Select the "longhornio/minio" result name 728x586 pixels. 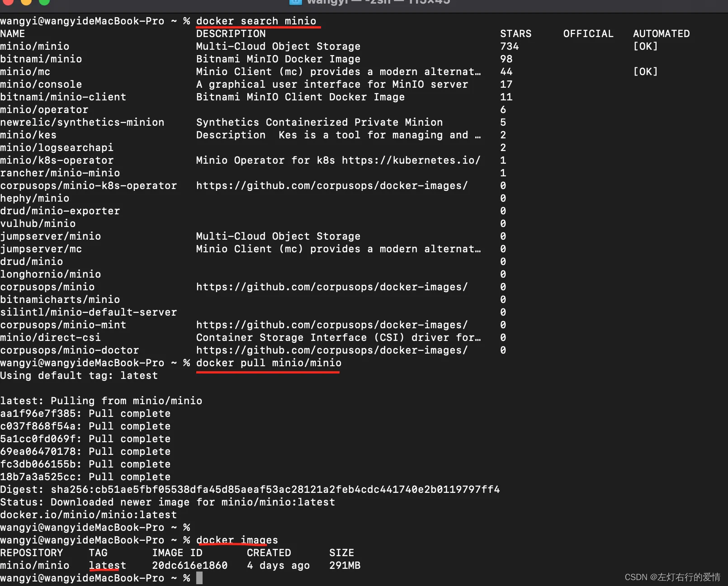pyautogui.click(x=51, y=274)
